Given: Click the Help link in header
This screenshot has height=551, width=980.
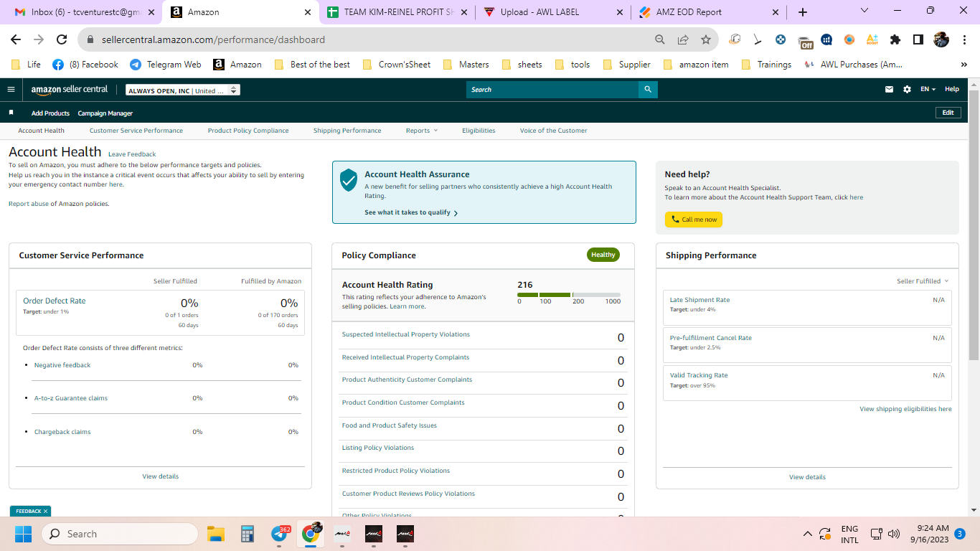Looking at the screenshot, I should point(952,90).
